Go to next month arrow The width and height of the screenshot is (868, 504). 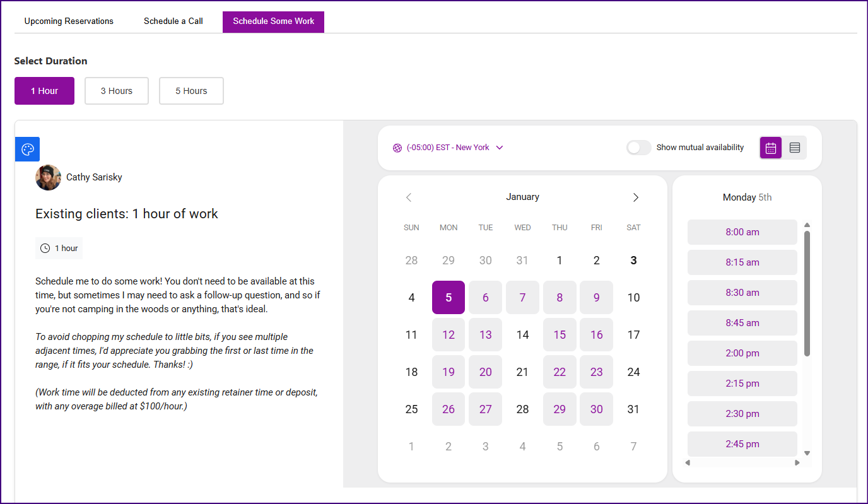[636, 197]
